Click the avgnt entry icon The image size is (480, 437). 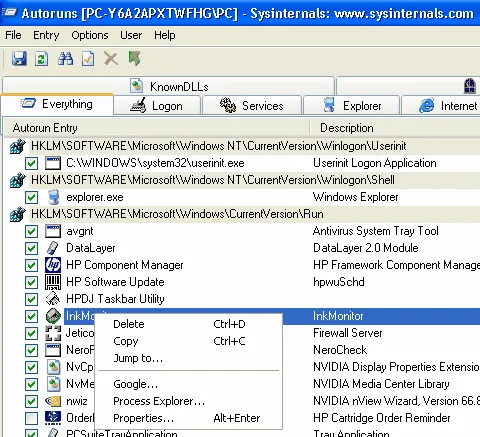click(x=53, y=231)
